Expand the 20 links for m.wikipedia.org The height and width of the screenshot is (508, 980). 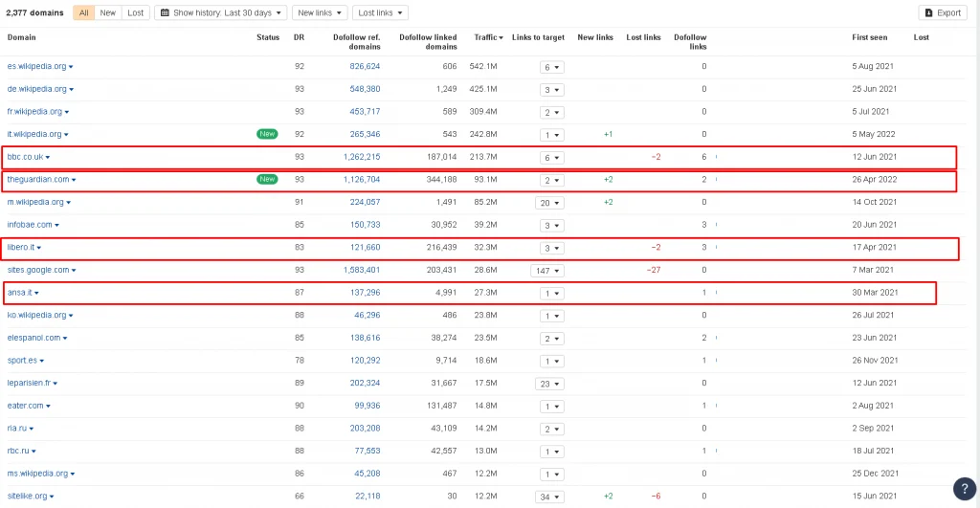tap(549, 203)
